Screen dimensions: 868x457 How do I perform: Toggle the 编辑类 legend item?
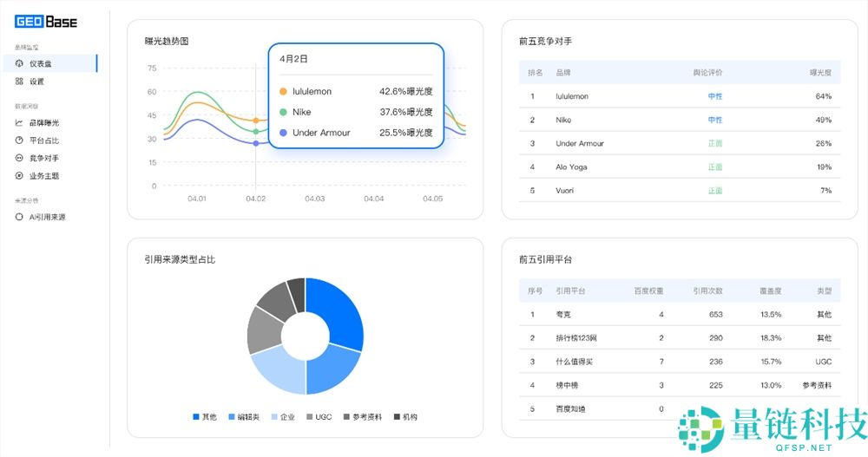tap(244, 416)
